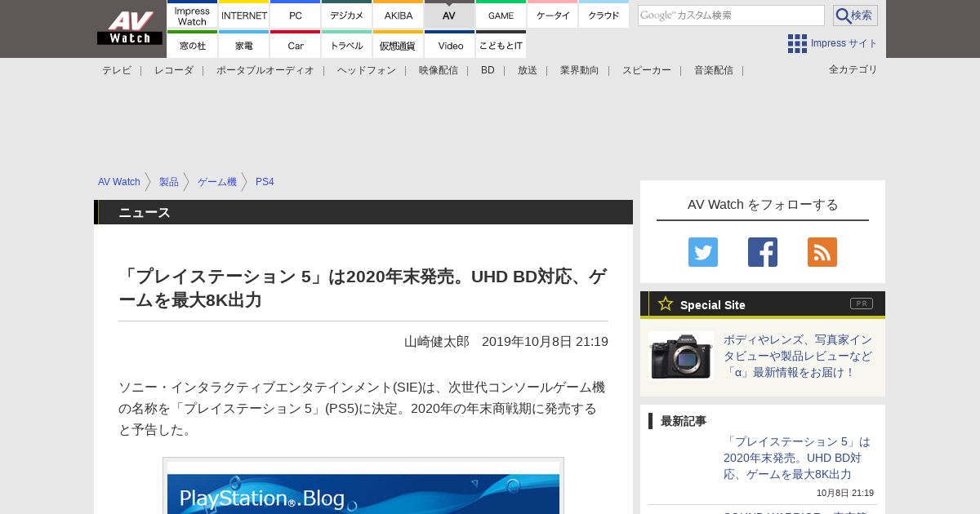Open the α 最新情報 Special Site link
This screenshot has height=514, width=980.
tap(798, 356)
